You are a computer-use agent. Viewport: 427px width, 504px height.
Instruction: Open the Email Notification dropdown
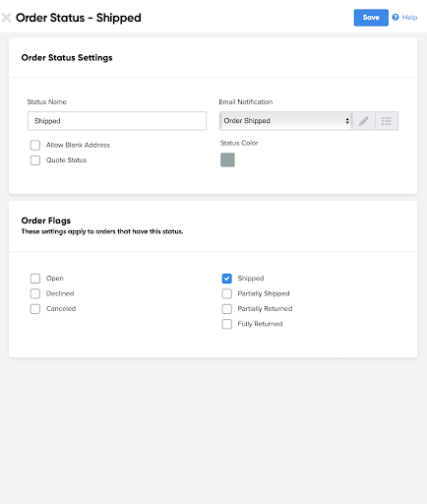[x=285, y=121]
